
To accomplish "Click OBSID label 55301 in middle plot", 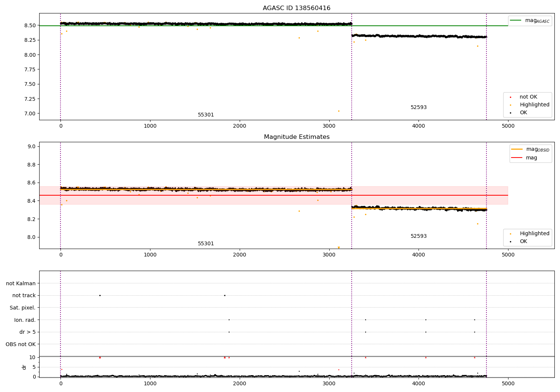I will (x=206, y=244).
